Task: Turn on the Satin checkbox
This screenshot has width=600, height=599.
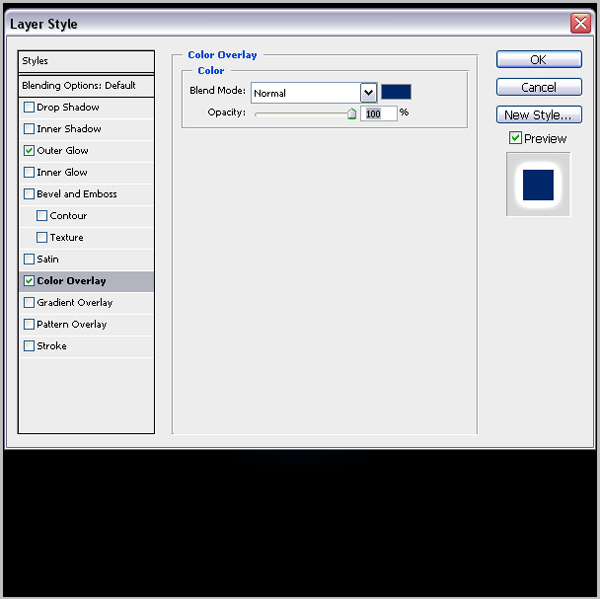Action: coord(29,259)
